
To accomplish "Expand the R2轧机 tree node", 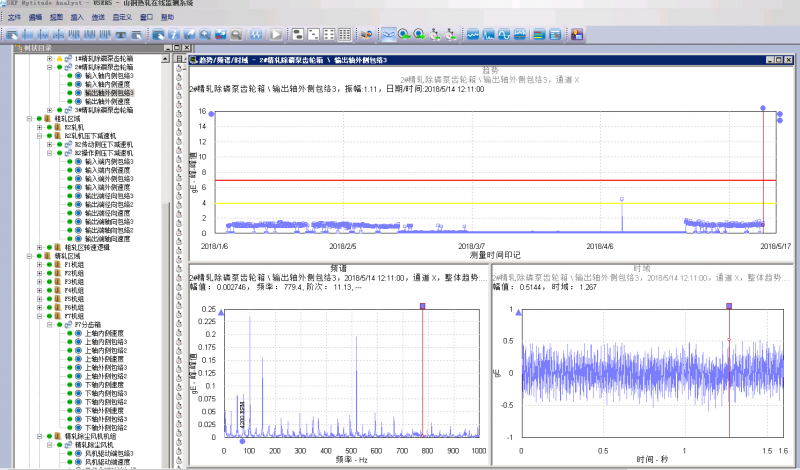I will point(39,127).
